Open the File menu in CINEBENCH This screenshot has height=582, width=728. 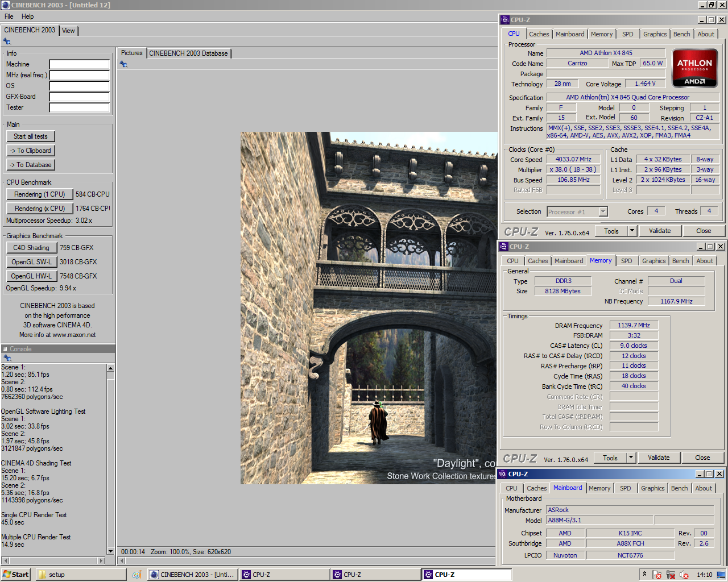click(x=9, y=16)
